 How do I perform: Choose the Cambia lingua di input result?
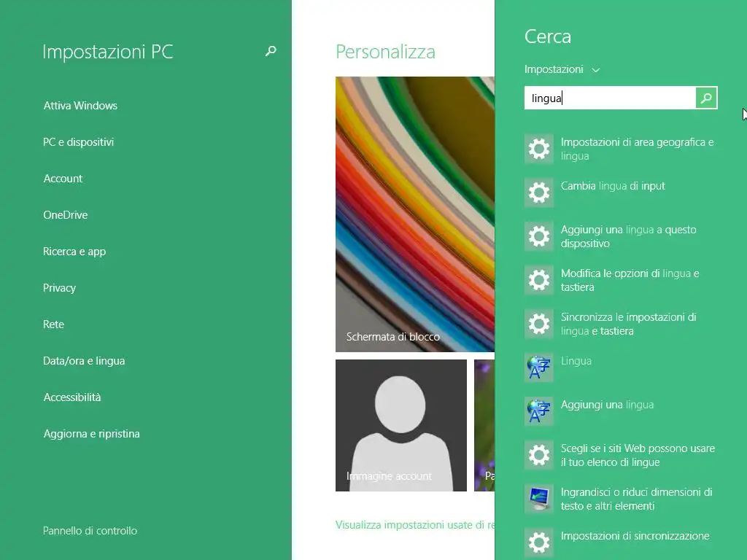pos(622,192)
